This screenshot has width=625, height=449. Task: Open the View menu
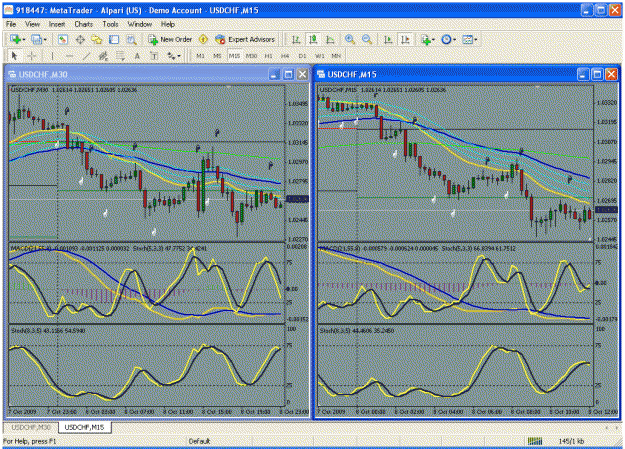(32, 24)
